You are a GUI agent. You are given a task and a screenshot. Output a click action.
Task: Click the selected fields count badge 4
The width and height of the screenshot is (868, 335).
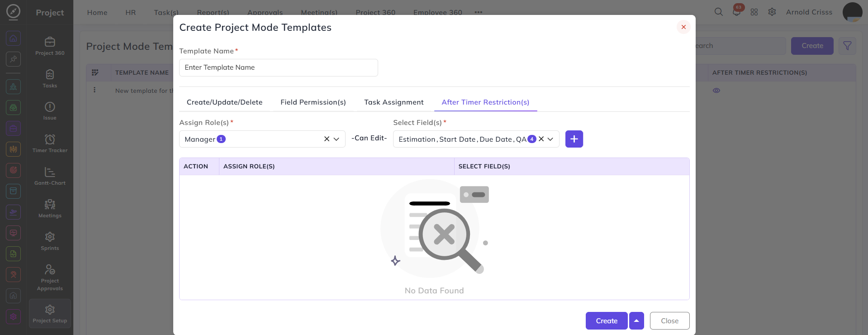[532, 139]
